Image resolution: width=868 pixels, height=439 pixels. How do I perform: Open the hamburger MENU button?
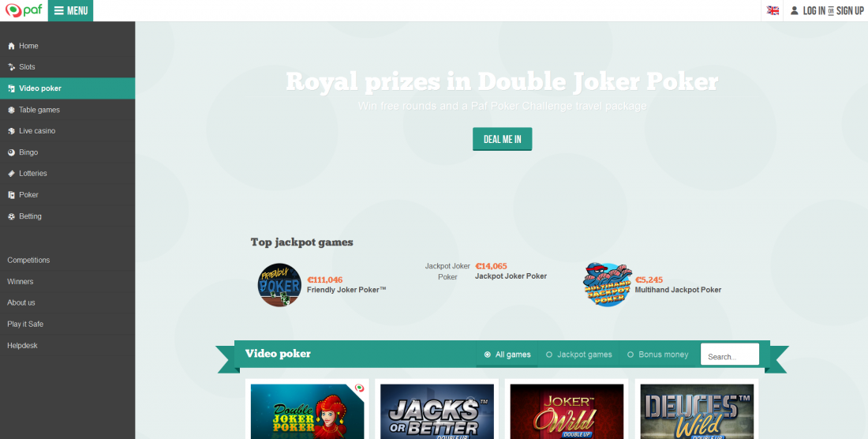[x=70, y=10]
